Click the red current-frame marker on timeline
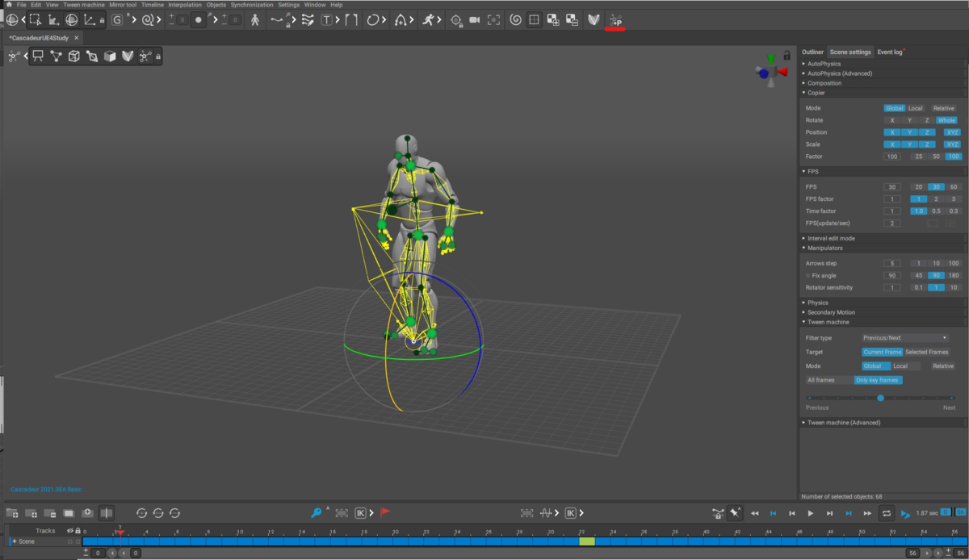 [x=120, y=532]
